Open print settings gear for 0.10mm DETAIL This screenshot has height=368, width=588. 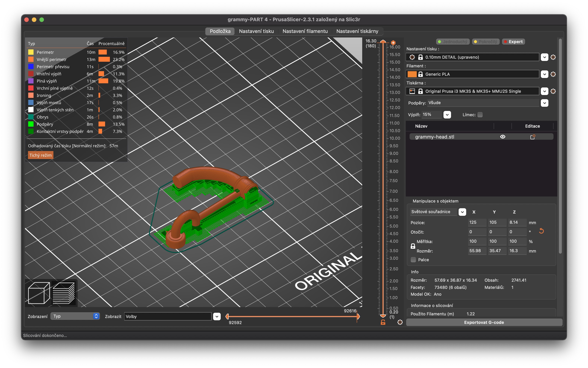(x=553, y=57)
